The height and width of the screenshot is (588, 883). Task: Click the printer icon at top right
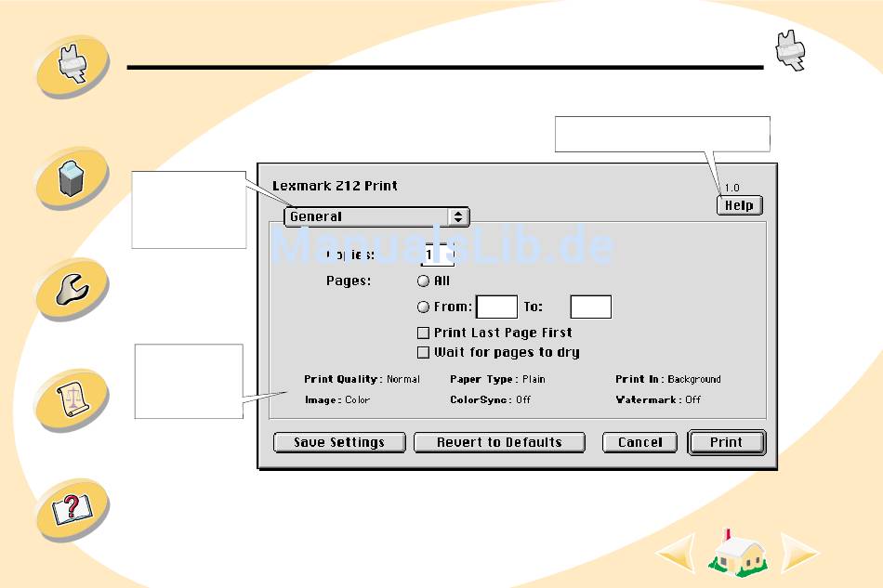(790, 51)
